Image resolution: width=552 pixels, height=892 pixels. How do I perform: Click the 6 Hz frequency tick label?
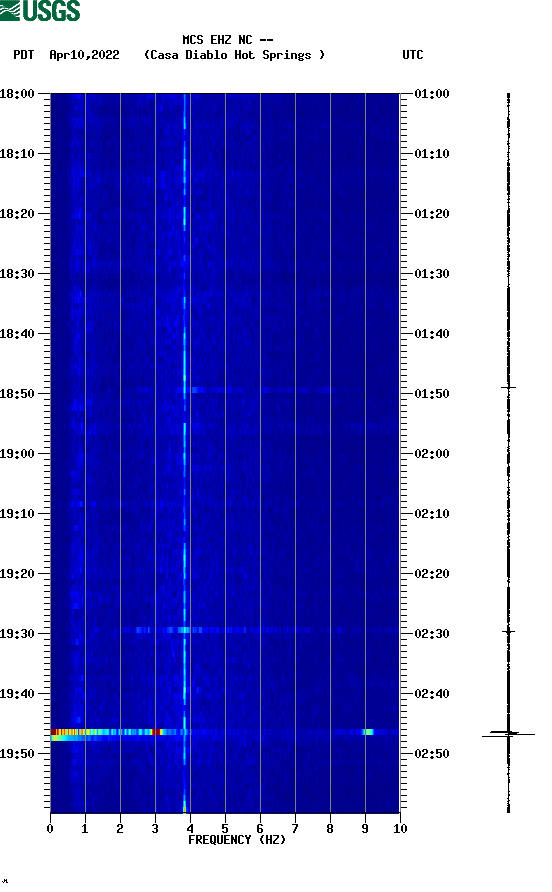point(260,829)
